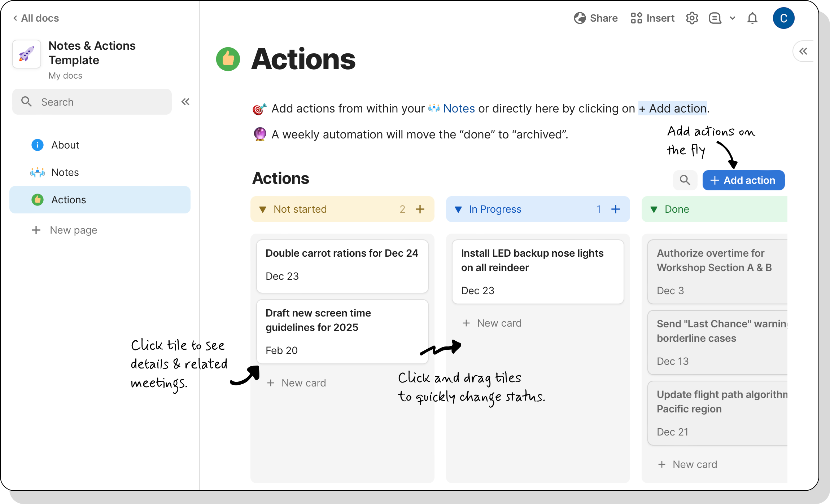Viewport: 830px width, 504px height.
Task: Click the blue Add action button
Action: pos(743,180)
